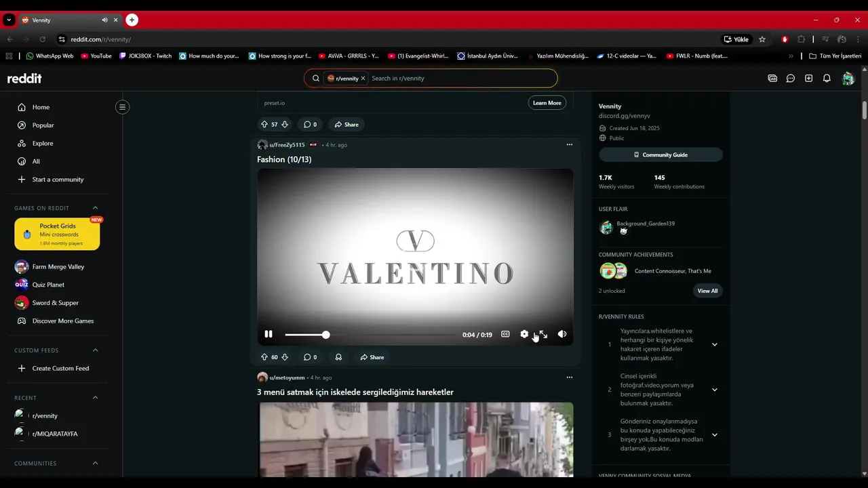The width and height of the screenshot is (868, 488).
Task: Open Reddit advertise icon
Action: [772, 79]
